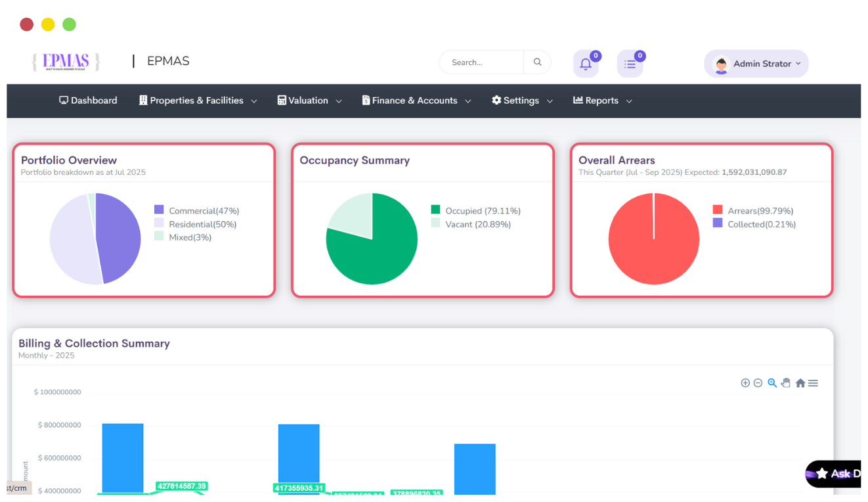Toggle Collected(0.21%) legend entry

754,224
